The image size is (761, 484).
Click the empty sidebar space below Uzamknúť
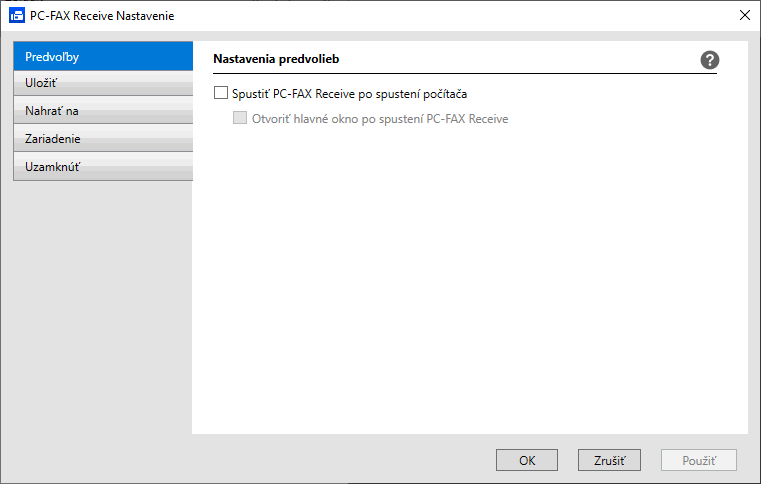coord(103,306)
